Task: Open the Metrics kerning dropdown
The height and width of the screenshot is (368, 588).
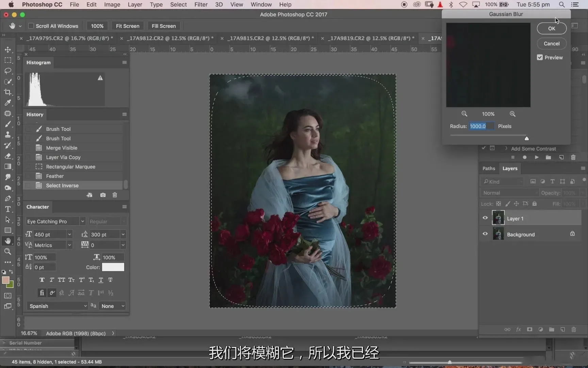Action: [69, 245]
